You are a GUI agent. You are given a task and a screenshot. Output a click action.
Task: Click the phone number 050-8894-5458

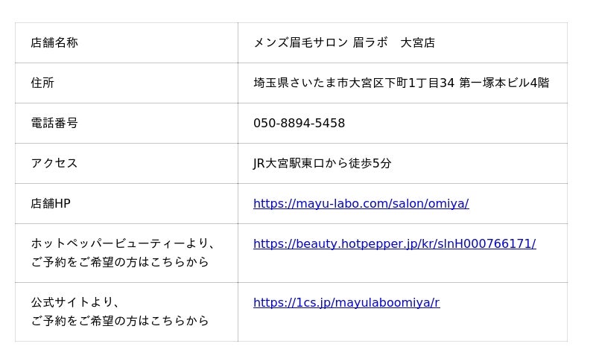click(299, 123)
